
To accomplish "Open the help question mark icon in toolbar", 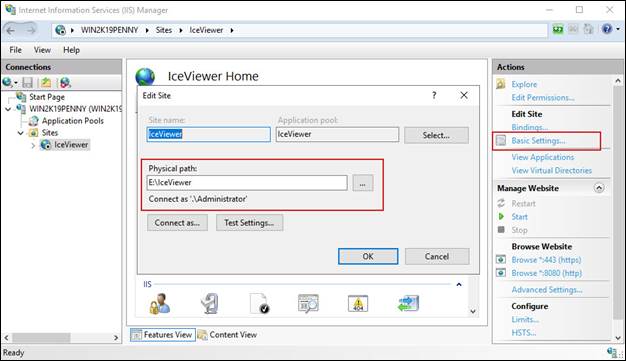I will pyautogui.click(x=607, y=29).
